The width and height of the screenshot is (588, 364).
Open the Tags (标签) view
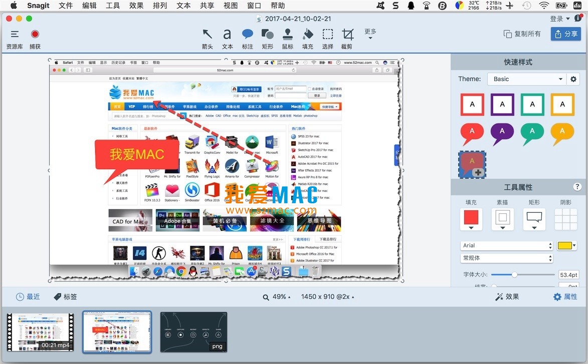coord(65,296)
